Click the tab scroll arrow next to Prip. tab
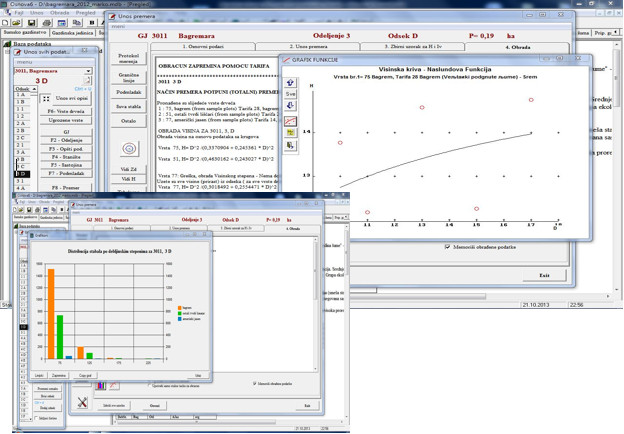 616,33
